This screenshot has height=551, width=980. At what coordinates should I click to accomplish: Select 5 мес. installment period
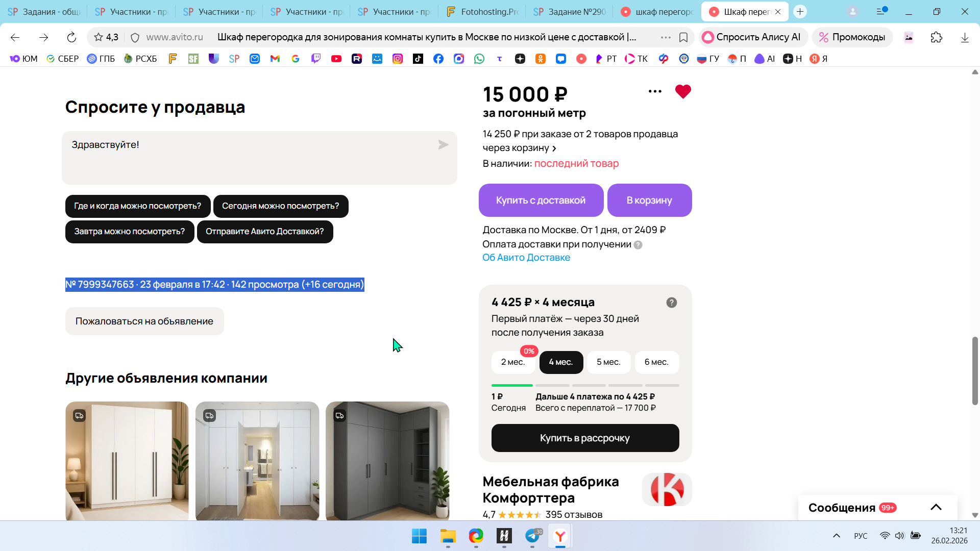tap(608, 362)
